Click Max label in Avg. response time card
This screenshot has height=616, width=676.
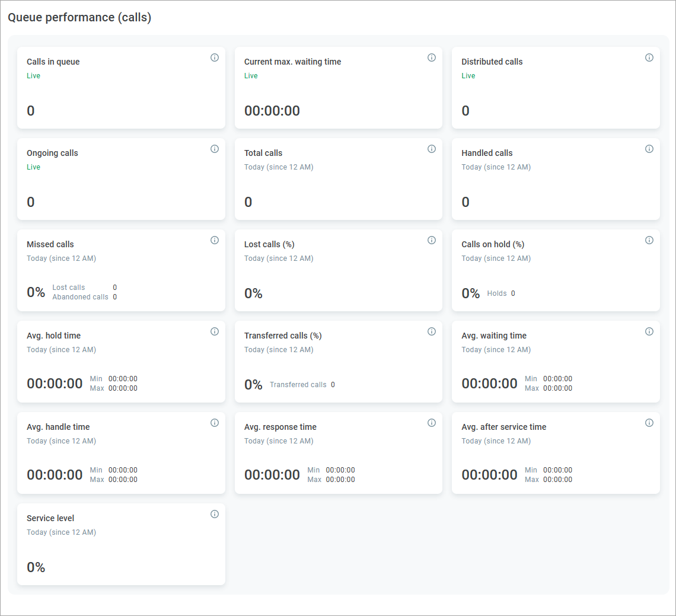314,480
